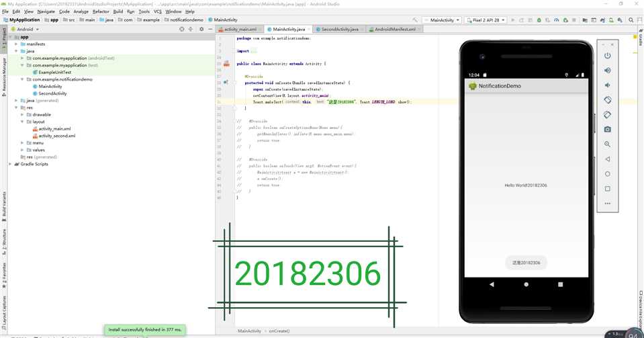Screen dimensions: 644x338
Task: Click the Install successfully finished notification
Action: pyautogui.click(x=144, y=330)
